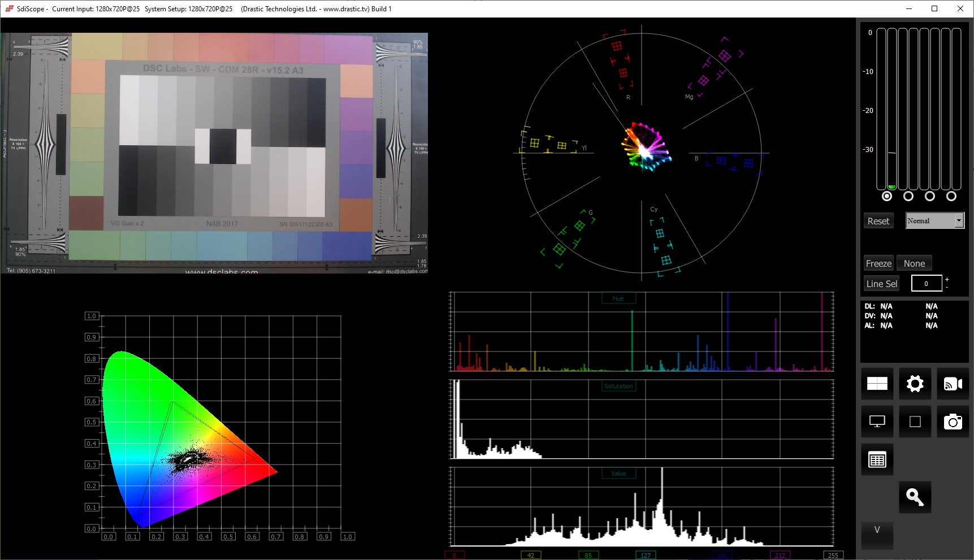
Task: Click the DSC Labs test chart picture view
Action: [214, 153]
